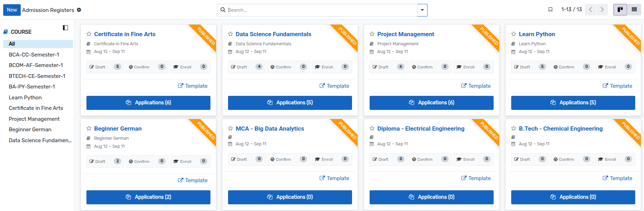Click in the search field

321,10
